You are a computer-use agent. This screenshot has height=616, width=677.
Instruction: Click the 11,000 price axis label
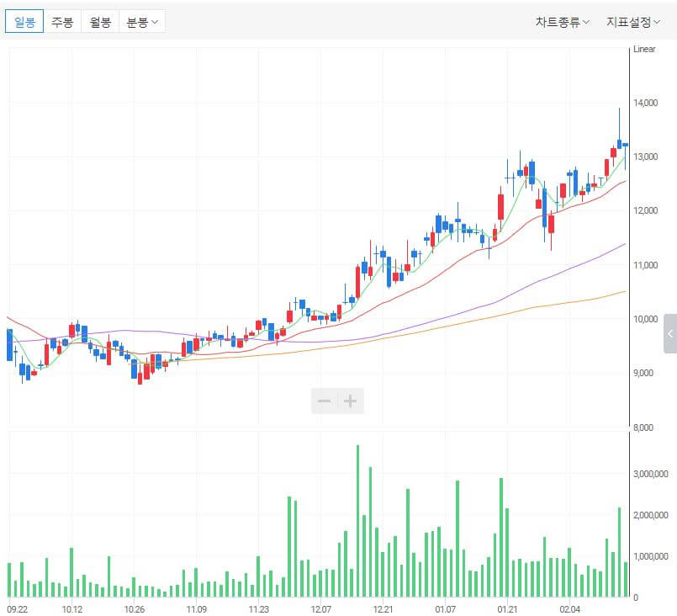tap(646, 265)
